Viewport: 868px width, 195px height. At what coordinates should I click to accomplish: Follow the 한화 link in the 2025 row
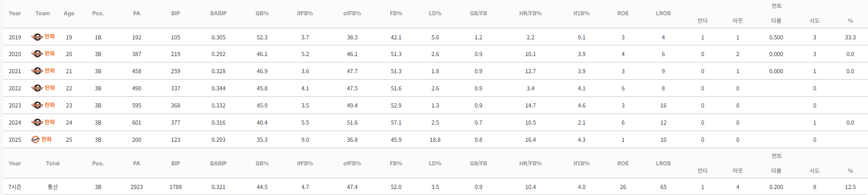pyautogui.click(x=46, y=139)
